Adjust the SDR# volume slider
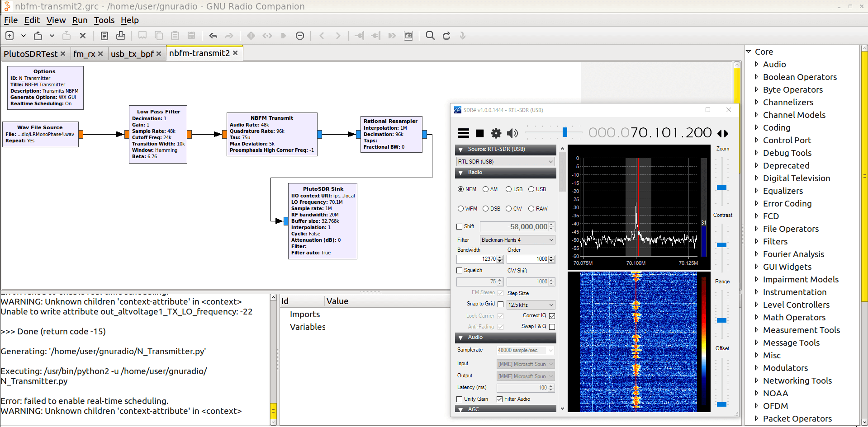The height and width of the screenshot is (427, 868). point(564,132)
